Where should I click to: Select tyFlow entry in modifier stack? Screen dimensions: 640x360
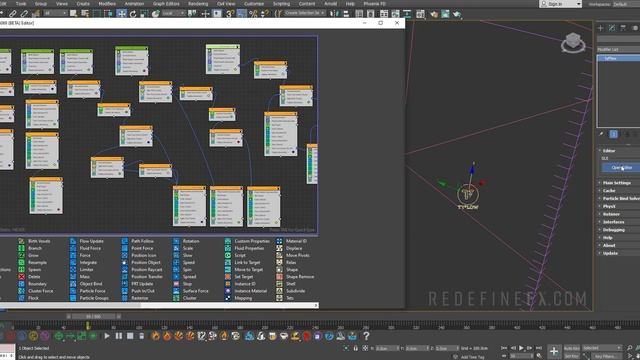[x=618, y=58]
